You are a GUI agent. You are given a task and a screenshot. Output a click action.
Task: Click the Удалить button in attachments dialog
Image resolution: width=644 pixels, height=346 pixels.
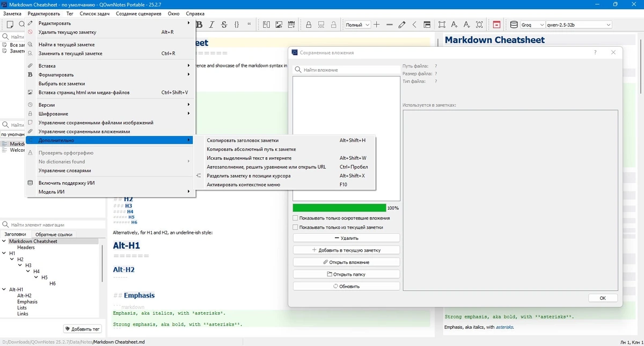click(346, 238)
